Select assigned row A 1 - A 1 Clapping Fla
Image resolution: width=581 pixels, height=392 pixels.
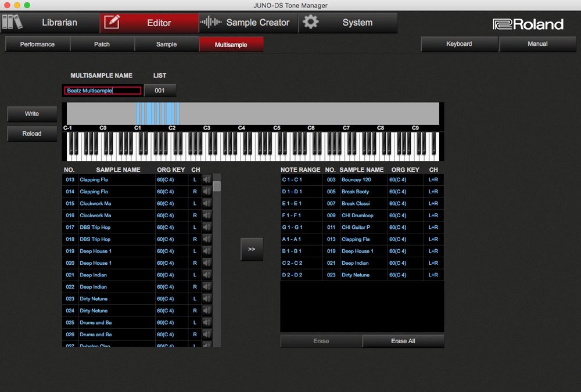362,239
